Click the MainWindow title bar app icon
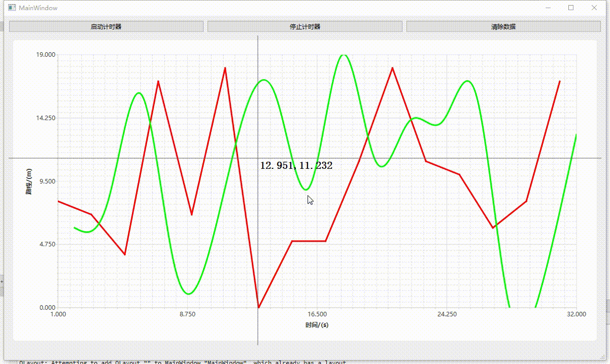Viewport: 610px width, 364px height. coord(12,8)
